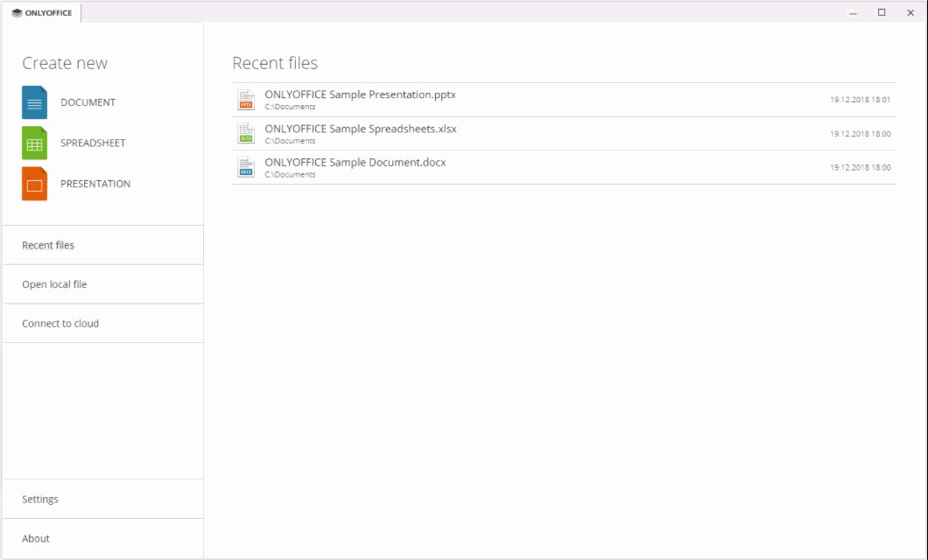Viewport: 928px width, 560px height.
Task: Click the C:\Documents path under Sample Document
Action: (290, 174)
